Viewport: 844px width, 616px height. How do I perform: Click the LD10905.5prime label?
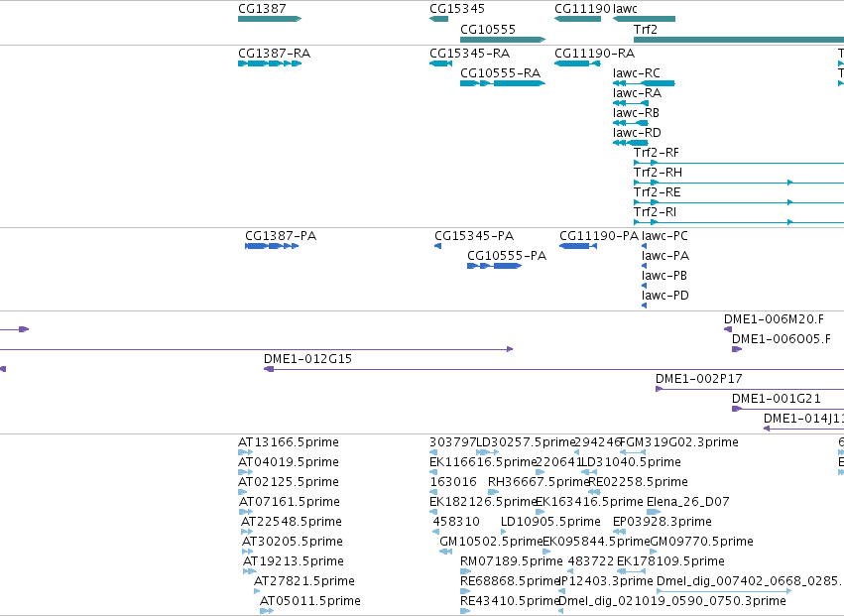550,522
